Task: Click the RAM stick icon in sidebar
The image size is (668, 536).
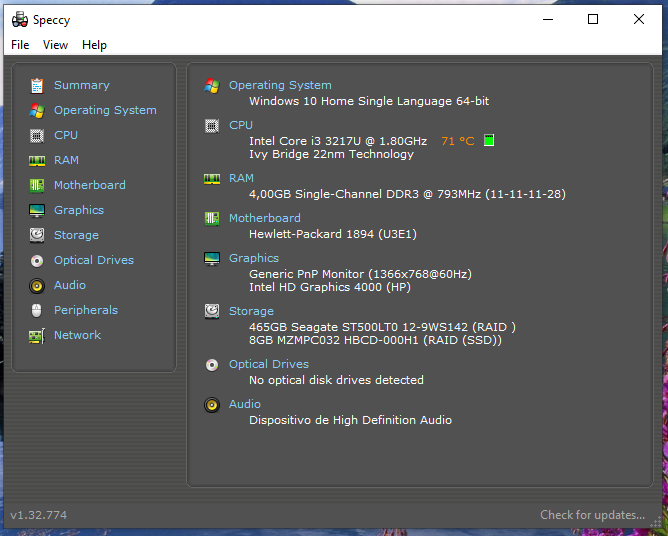Action: click(37, 161)
